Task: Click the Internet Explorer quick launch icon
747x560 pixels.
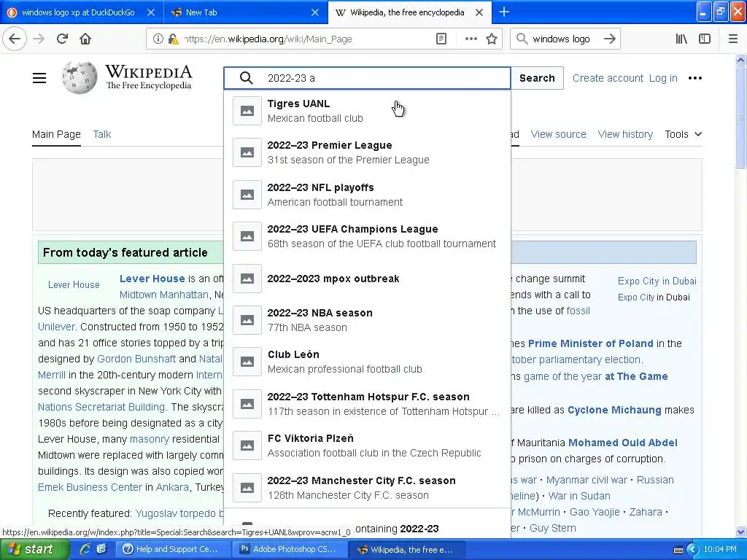Action: (x=85, y=549)
